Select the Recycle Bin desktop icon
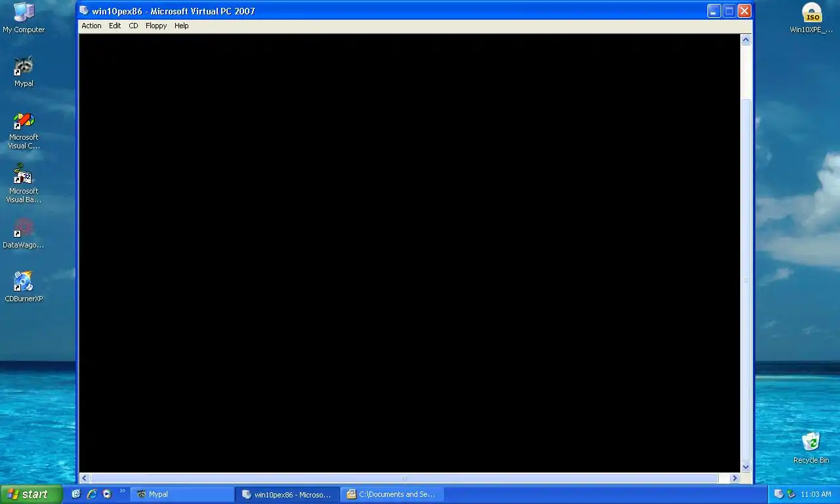 tap(811, 448)
